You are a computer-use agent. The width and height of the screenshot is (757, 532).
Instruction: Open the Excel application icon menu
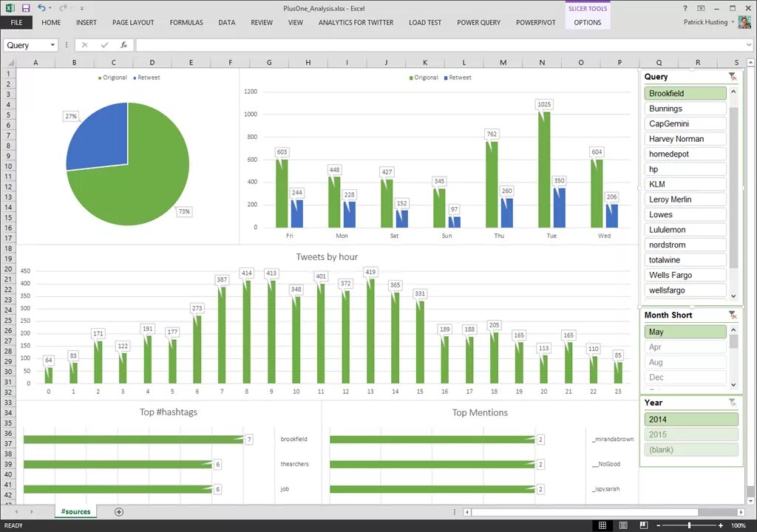click(x=10, y=8)
